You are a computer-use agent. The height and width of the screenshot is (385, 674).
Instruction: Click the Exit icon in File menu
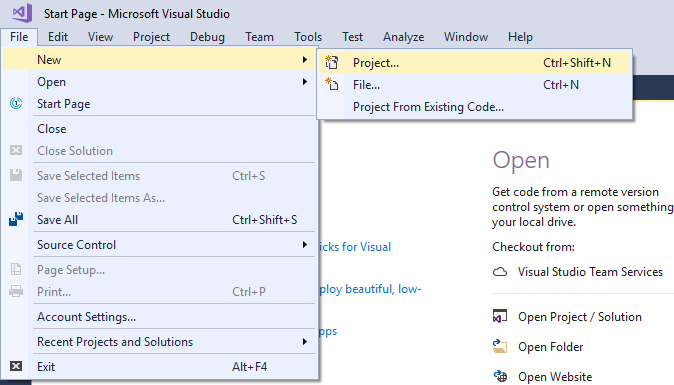pyautogui.click(x=16, y=366)
